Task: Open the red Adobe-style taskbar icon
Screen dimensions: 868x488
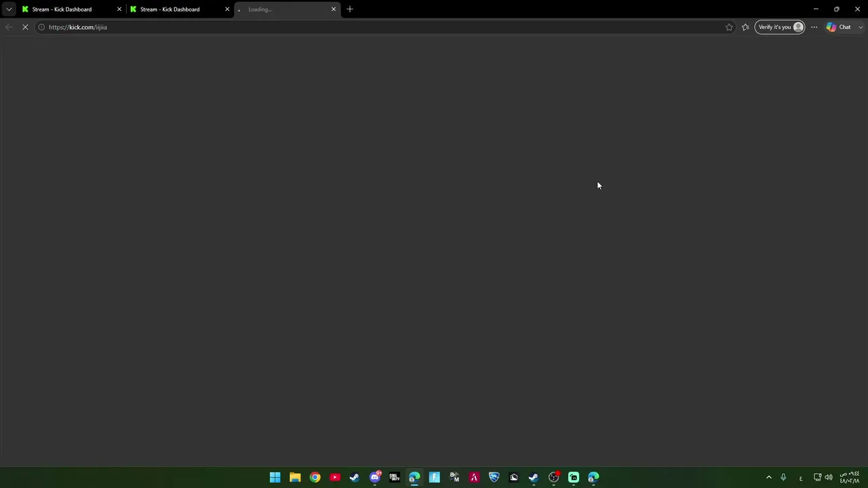Action: (x=474, y=477)
